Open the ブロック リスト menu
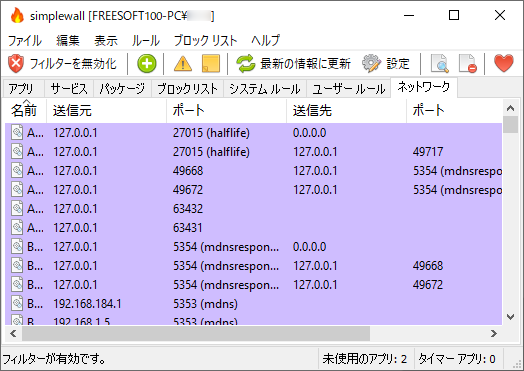 tap(205, 41)
